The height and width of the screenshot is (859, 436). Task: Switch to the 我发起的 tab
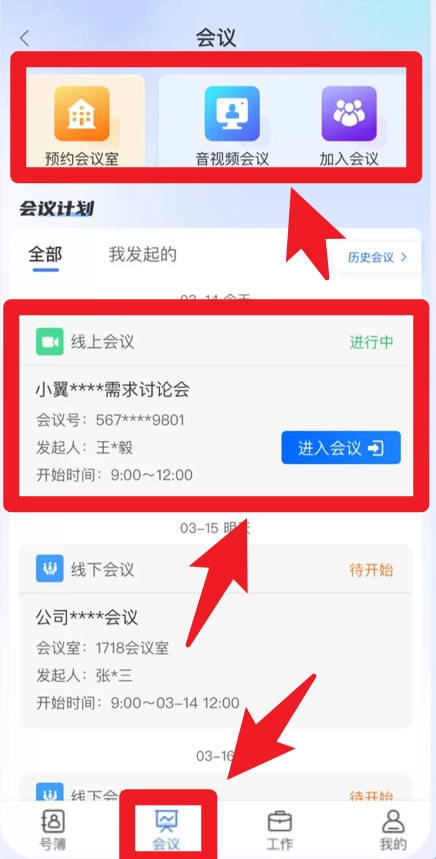[142, 255]
